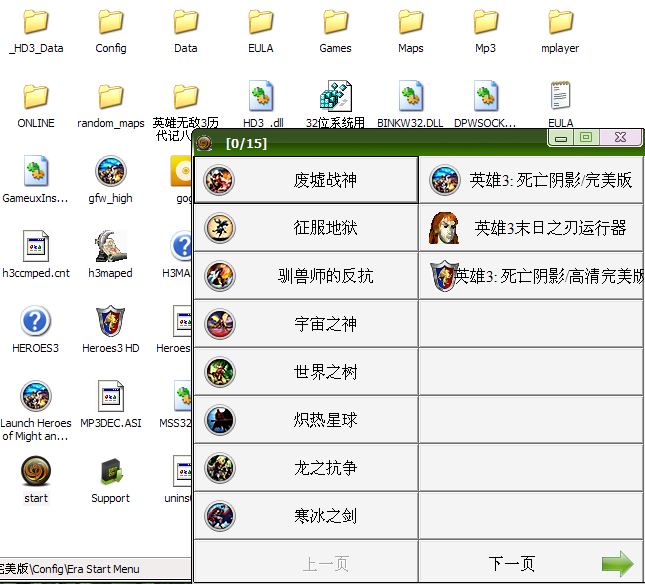Select the gfw_high application icon

tap(111, 171)
